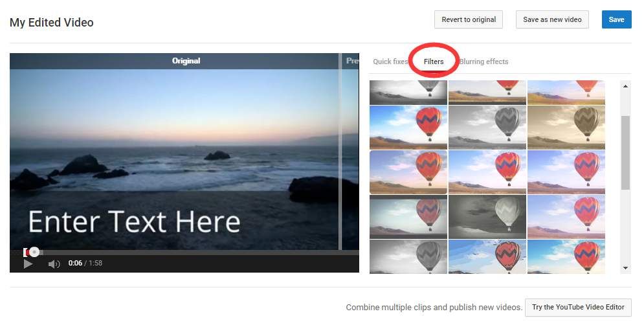Screen dimensions: 644x327
Task: Mute audio using the speaker icon
Action: point(54,264)
